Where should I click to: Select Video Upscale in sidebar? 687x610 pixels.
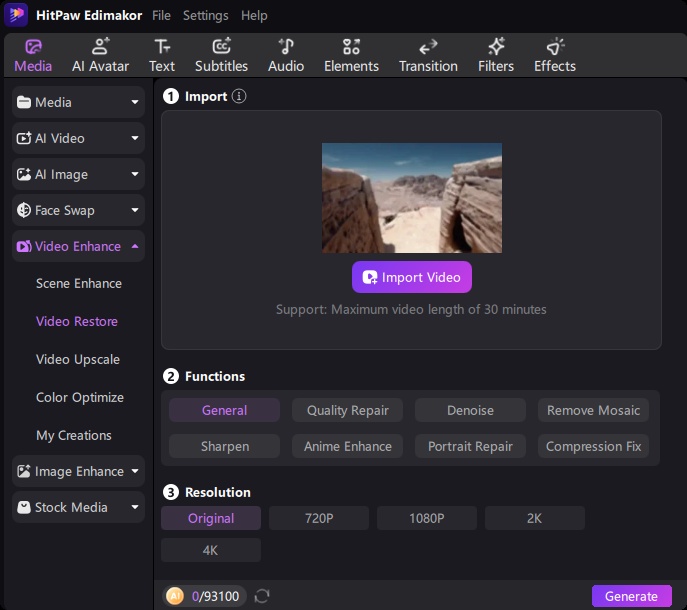[x=78, y=359]
